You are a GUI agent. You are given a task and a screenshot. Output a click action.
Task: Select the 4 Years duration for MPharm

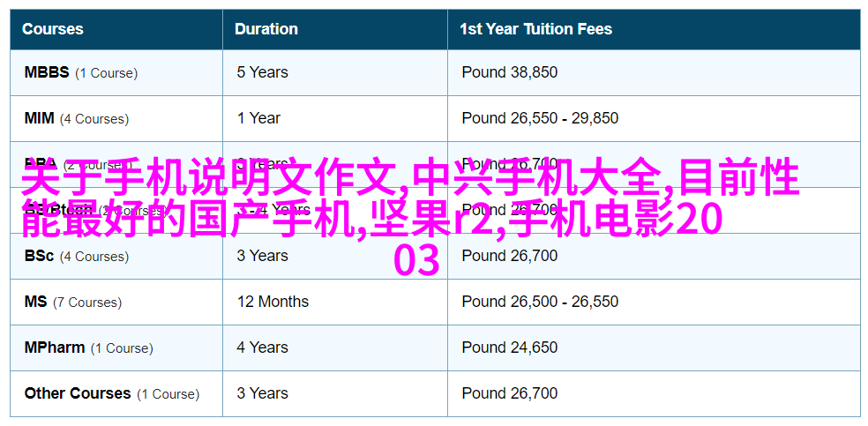click(x=262, y=348)
